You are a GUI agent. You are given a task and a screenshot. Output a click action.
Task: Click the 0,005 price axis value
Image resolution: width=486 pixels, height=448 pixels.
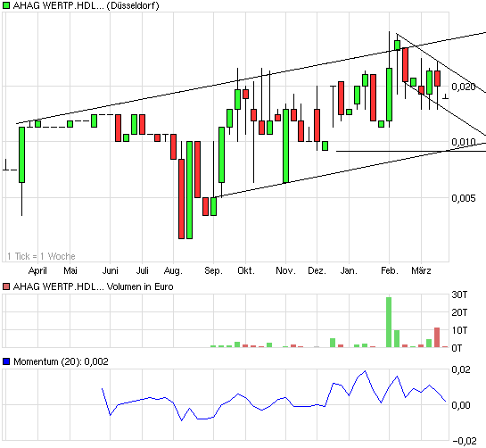point(464,198)
